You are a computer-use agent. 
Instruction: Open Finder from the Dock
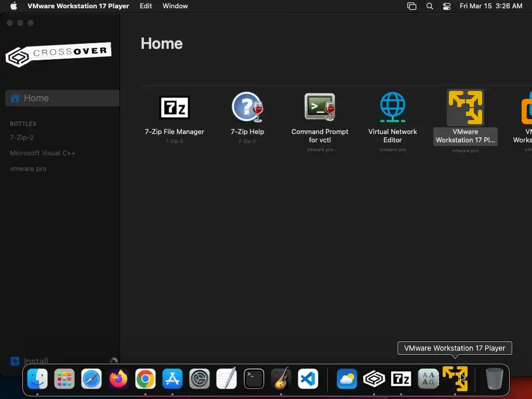click(37, 379)
